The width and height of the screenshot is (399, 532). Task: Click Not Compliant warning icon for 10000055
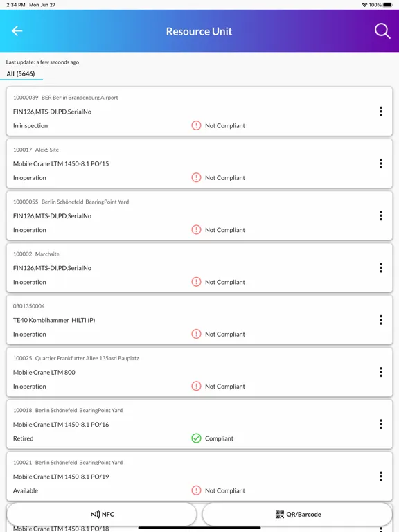pos(196,230)
